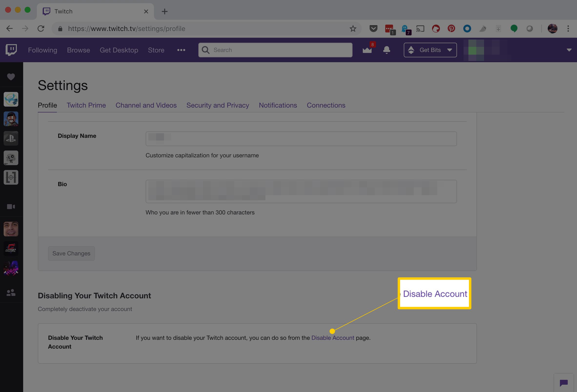Click the Bio text input field
The width and height of the screenshot is (577, 392).
(x=301, y=191)
